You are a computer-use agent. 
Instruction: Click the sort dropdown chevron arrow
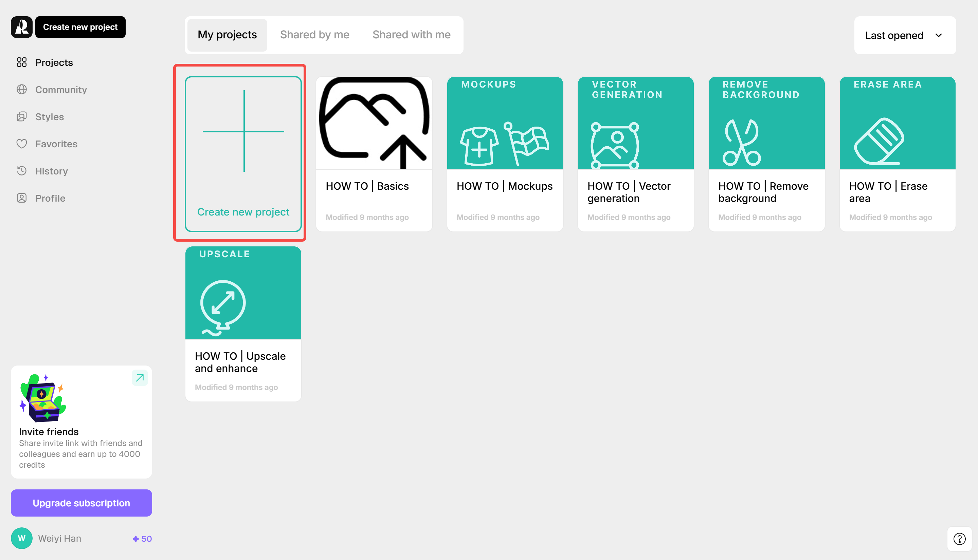[938, 35]
